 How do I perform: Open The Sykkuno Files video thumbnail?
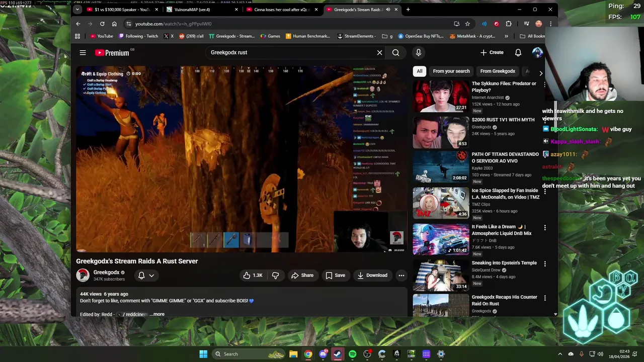point(441,96)
